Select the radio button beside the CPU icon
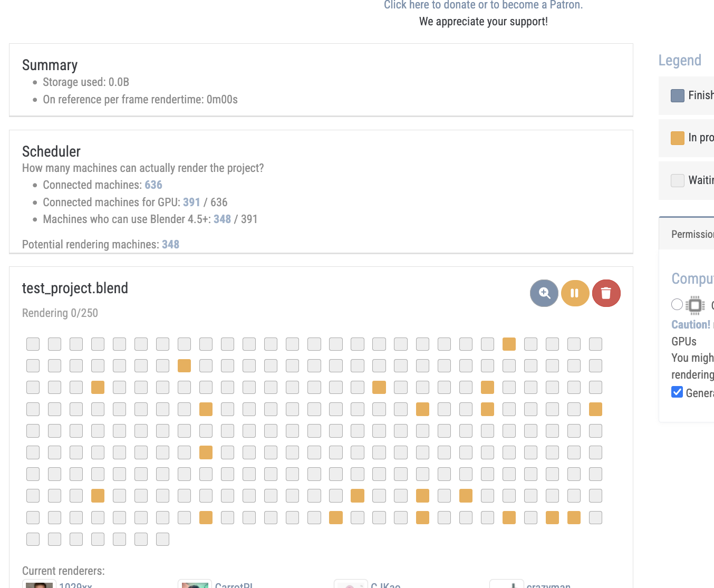Image resolution: width=714 pixels, height=588 pixels. 677,304
